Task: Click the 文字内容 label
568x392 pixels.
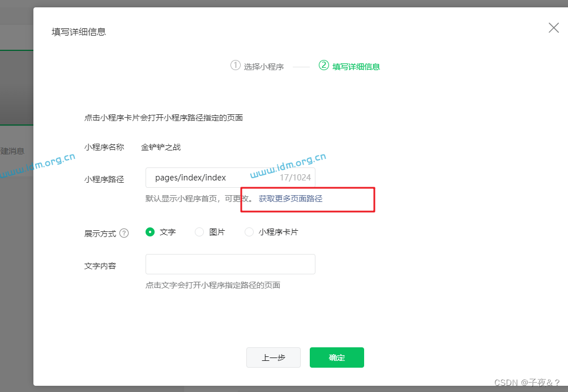Action: coord(100,266)
